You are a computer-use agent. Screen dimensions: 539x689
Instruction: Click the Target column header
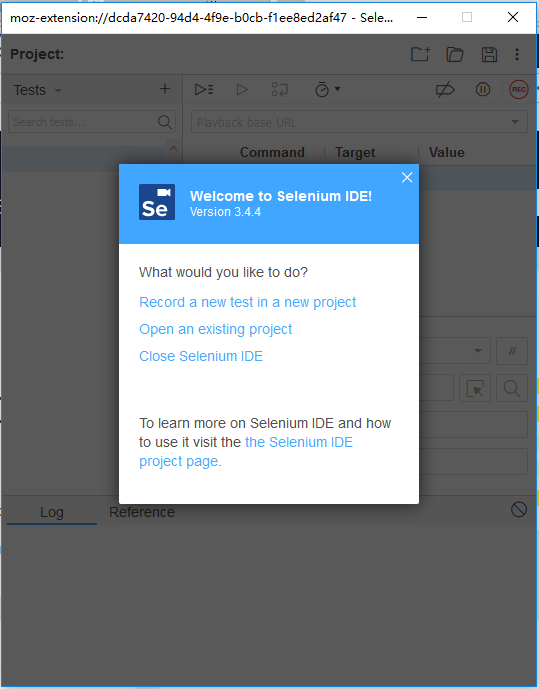pos(355,152)
